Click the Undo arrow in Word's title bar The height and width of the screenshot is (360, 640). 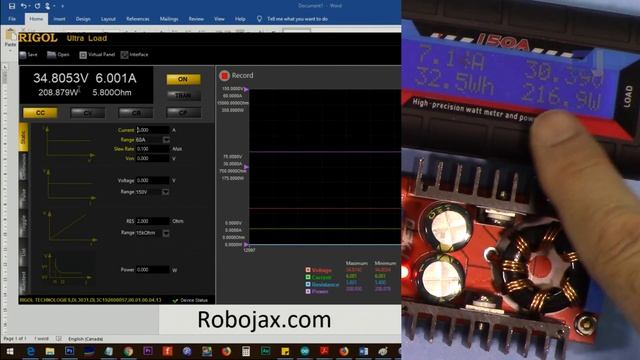tap(24, 6)
